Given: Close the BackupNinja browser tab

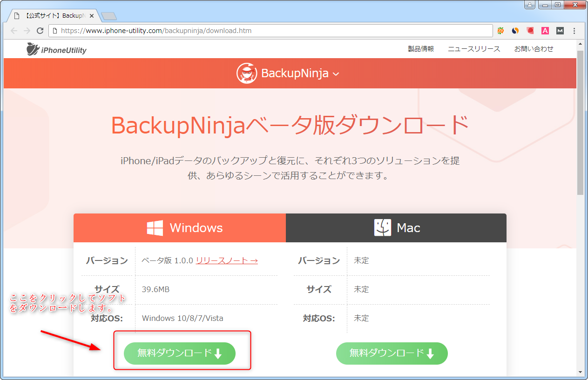Looking at the screenshot, I should click(92, 16).
